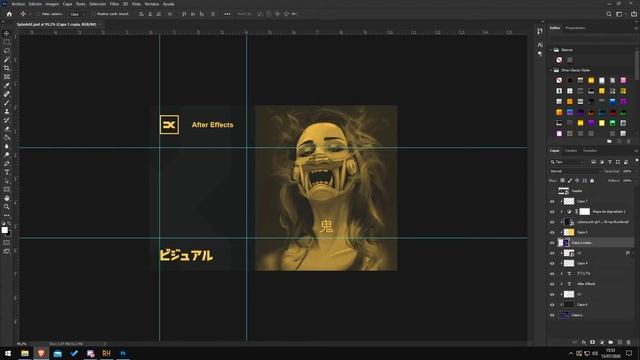The image size is (640, 360).
Task: Select the Eraser tool
Action: pos(7,129)
